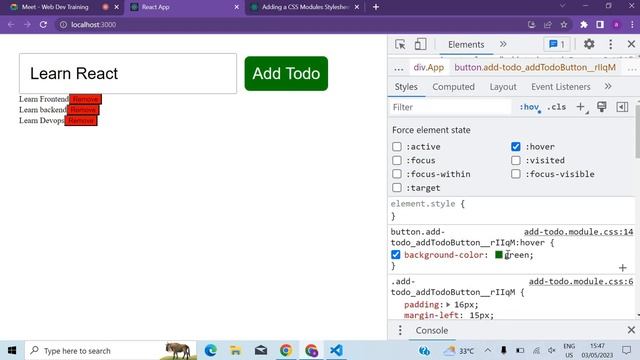The height and width of the screenshot is (360, 640).
Task: Switch to the Layout tab
Action: [503, 87]
